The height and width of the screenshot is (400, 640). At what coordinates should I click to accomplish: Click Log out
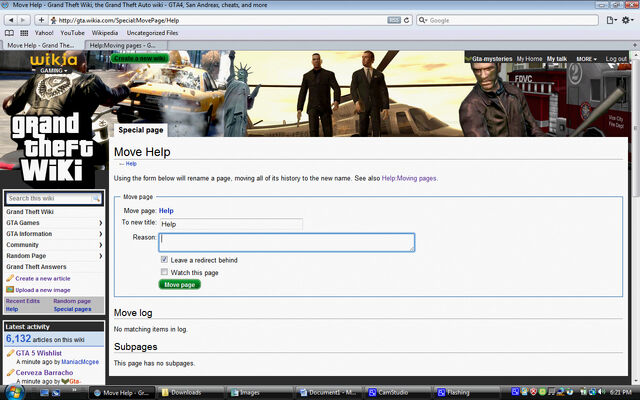(x=616, y=59)
